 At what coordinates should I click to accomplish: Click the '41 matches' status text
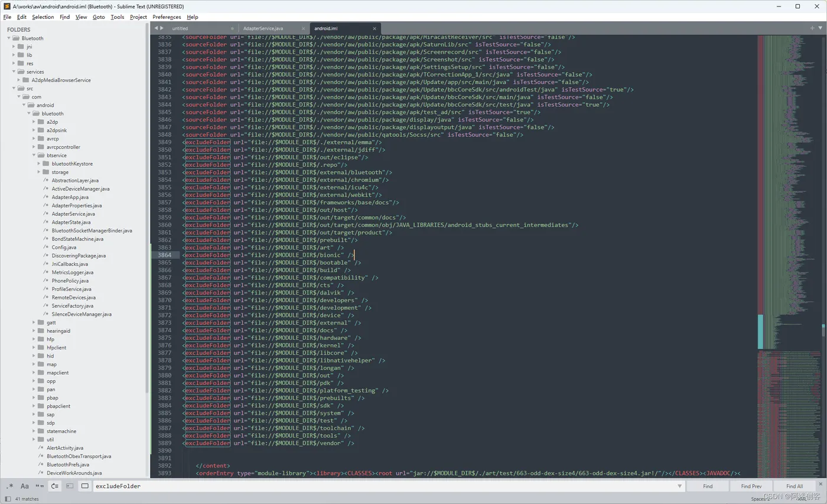pos(27,499)
